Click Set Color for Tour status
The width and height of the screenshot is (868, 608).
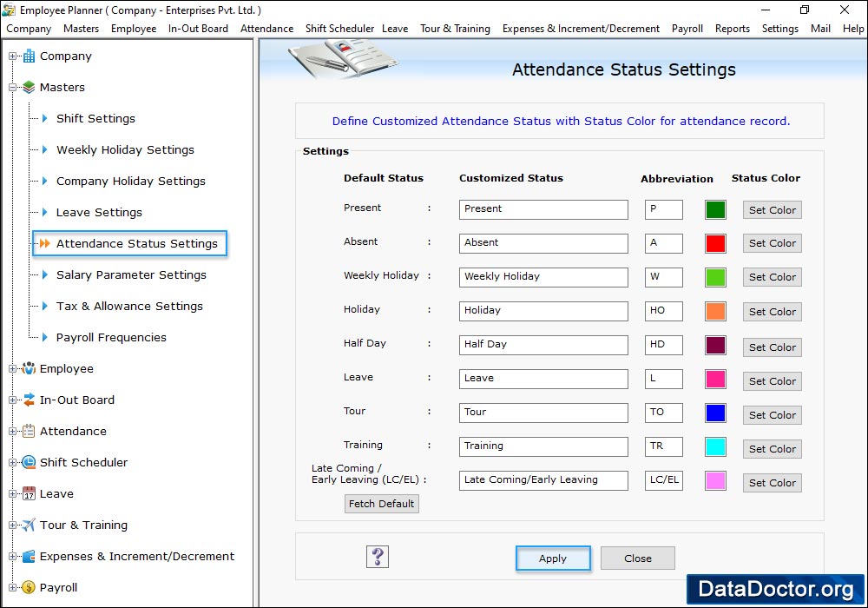[773, 415]
